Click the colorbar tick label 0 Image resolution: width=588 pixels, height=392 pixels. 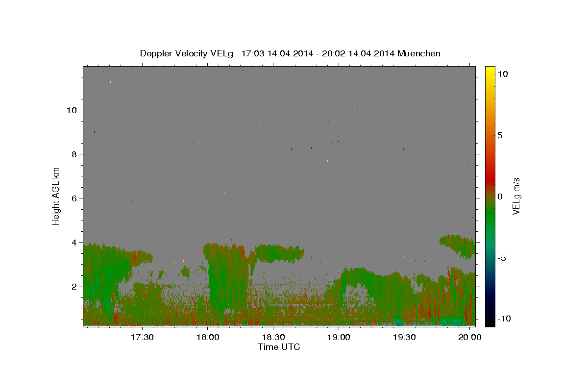pyautogui.click(x=500, y=196)
